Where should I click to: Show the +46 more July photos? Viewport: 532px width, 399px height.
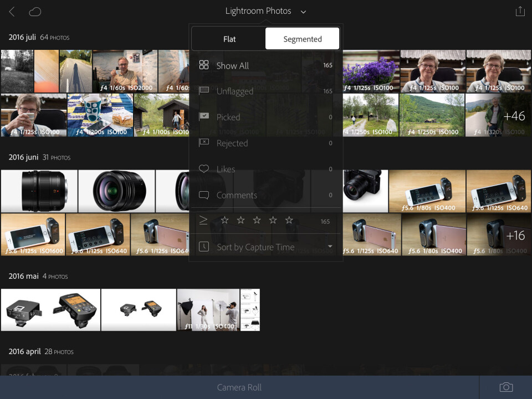point(498,115)
